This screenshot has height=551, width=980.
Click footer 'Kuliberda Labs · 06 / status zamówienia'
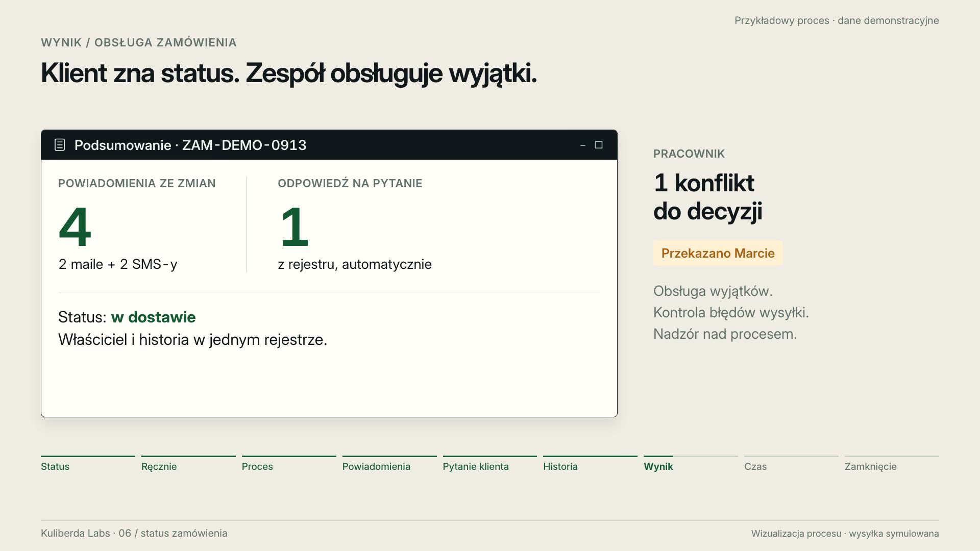(x=134, y=533)
